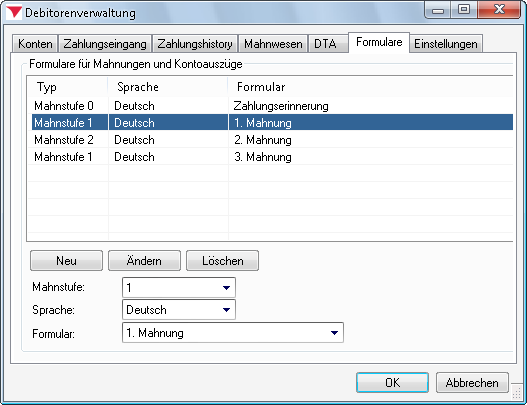Confirm with the OK button
This screenshot has width=527, height=405.
(392, 382)
